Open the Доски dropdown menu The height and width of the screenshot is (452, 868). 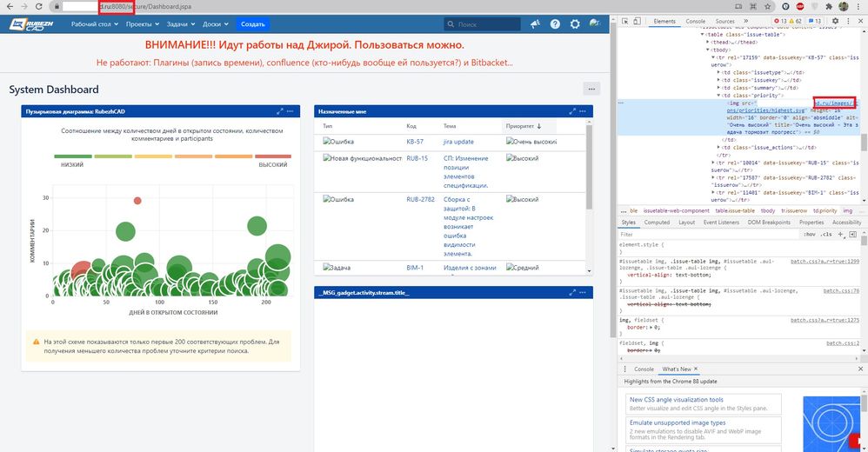tap(216, 24)
